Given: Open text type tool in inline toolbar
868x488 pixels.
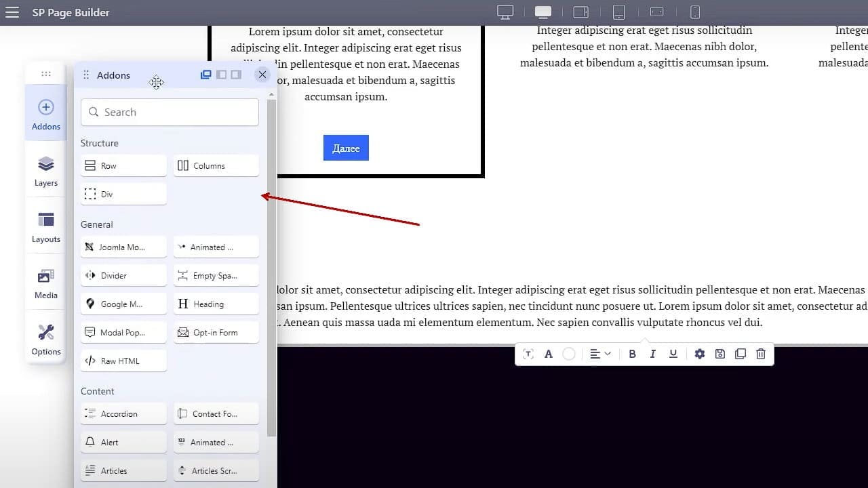Looking at the screenshot, I should coord(528,354).
